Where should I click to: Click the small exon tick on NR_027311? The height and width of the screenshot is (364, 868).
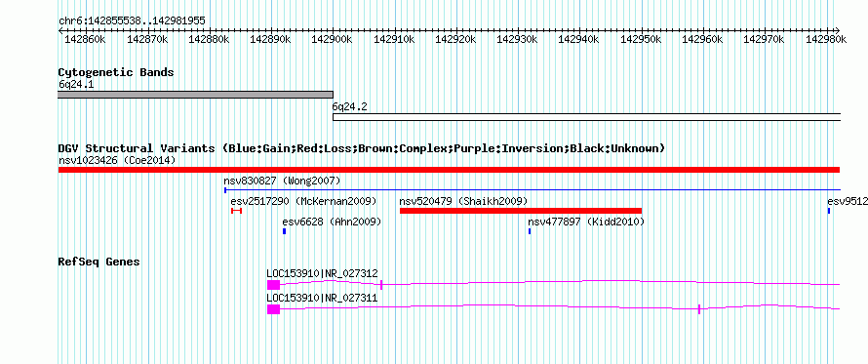pos(699,309)
